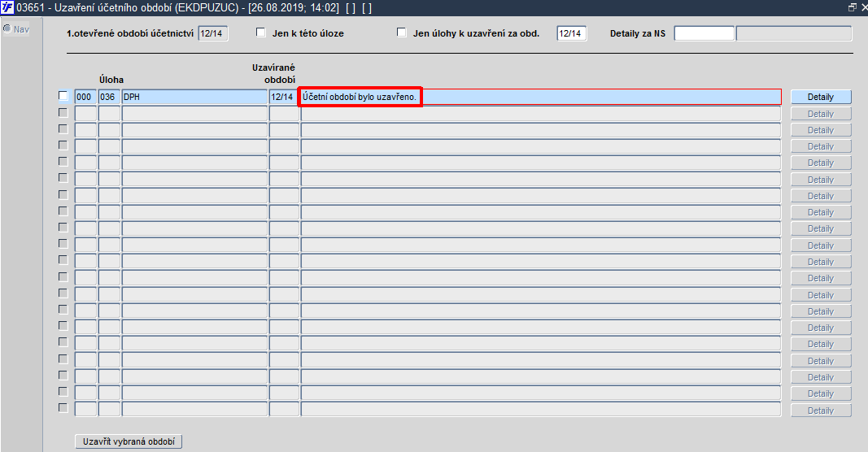The width and height of the screenshot is (868, 452).
Task: Click the Uzavírané období 12/14 cell
Action: (283, 97)
